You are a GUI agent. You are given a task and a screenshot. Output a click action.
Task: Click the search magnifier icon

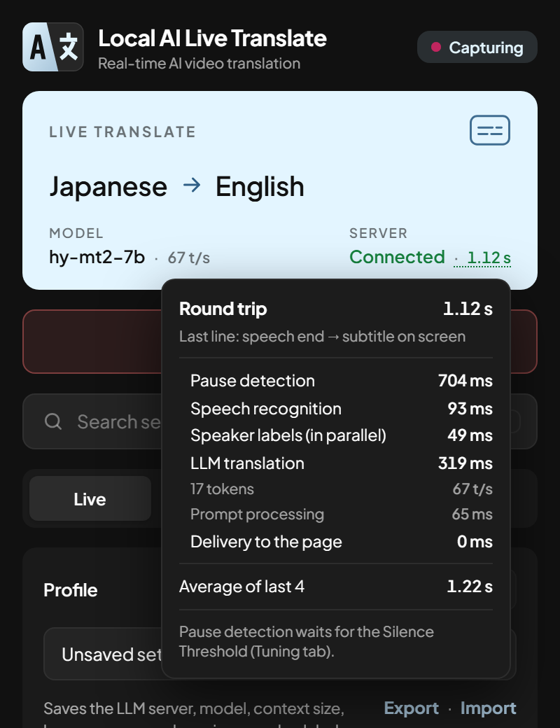53,421
